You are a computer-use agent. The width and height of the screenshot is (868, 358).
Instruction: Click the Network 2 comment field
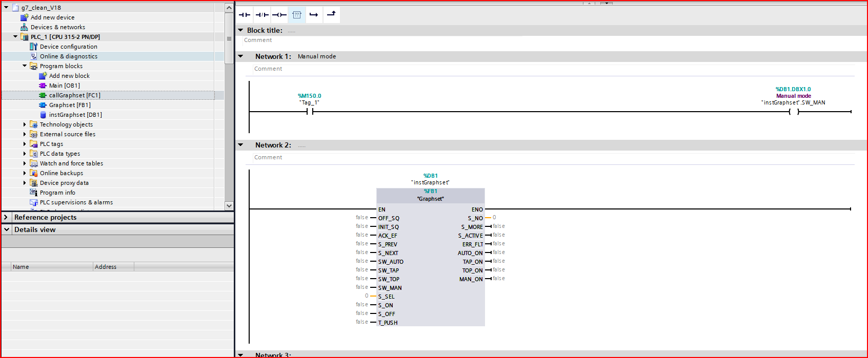point(268,157)
